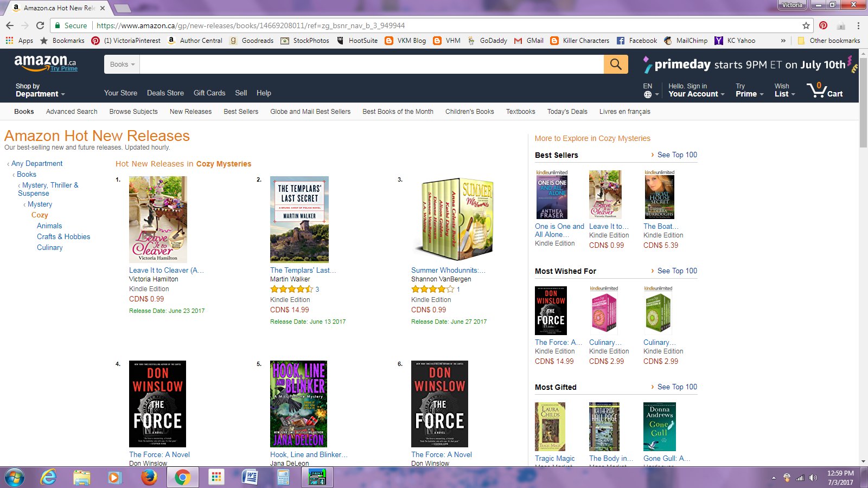Click See Top 100 for Most Wished For
The width and height of the screenshot is (868, 488).
point(677,271)
